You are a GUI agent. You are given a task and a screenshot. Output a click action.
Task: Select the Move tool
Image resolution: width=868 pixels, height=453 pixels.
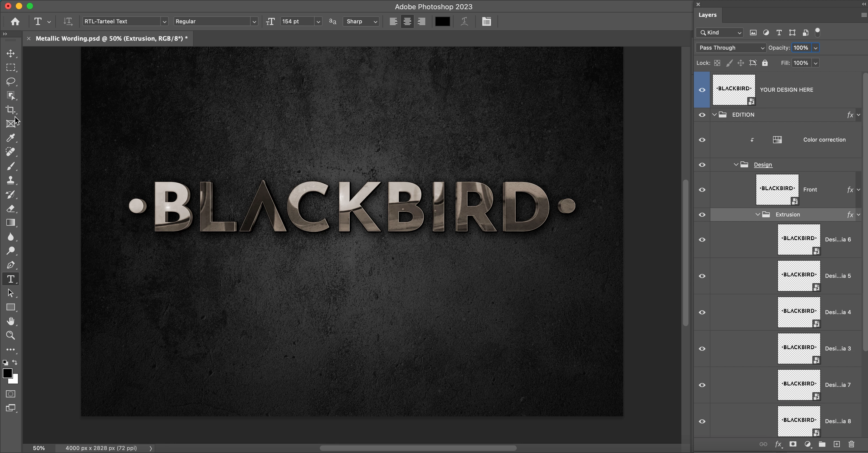coord(11,54)
